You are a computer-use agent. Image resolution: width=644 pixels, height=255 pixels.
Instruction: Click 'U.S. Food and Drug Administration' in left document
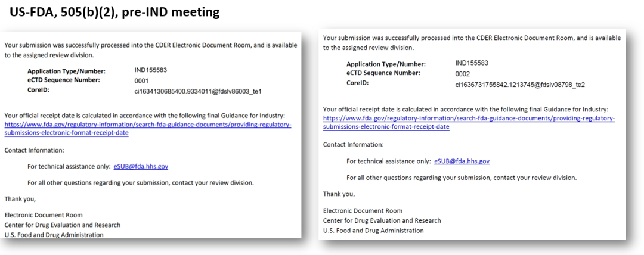[x=54, y=235]
